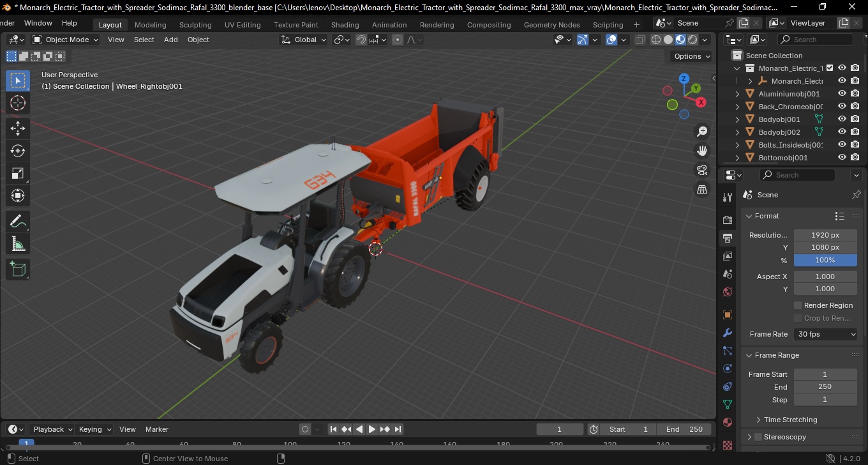Enable the Render Region checkbox

point(798,305)
